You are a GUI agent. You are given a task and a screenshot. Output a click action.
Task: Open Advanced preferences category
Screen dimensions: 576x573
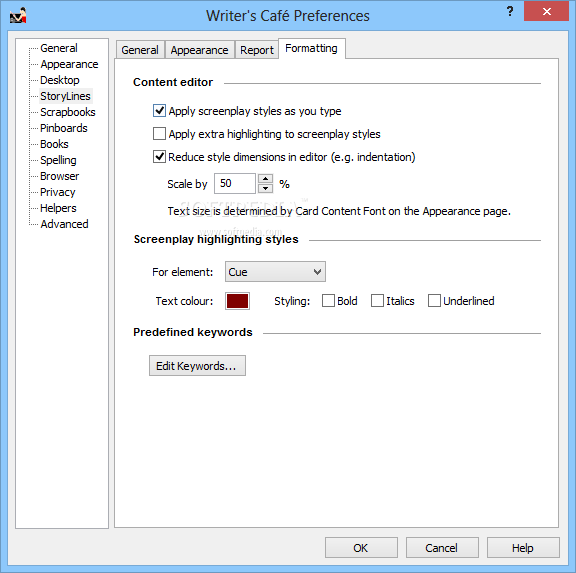(x=64, y=224)
